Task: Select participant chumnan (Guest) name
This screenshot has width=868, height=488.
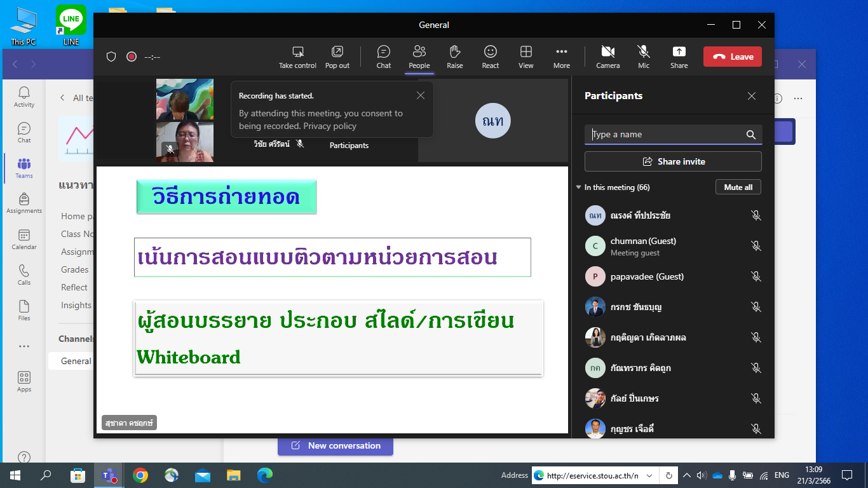Action: tap(643, 241)
